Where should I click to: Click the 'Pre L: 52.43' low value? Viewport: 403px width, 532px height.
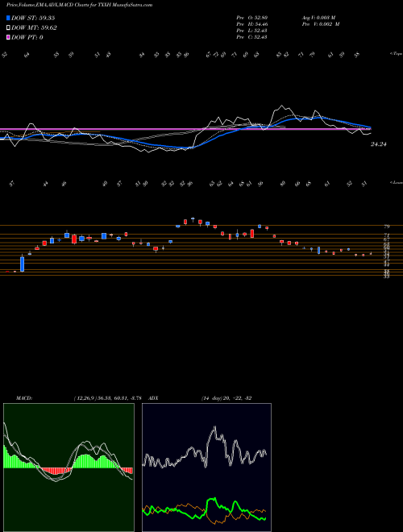pyautogui.click(x=251, y=31)
